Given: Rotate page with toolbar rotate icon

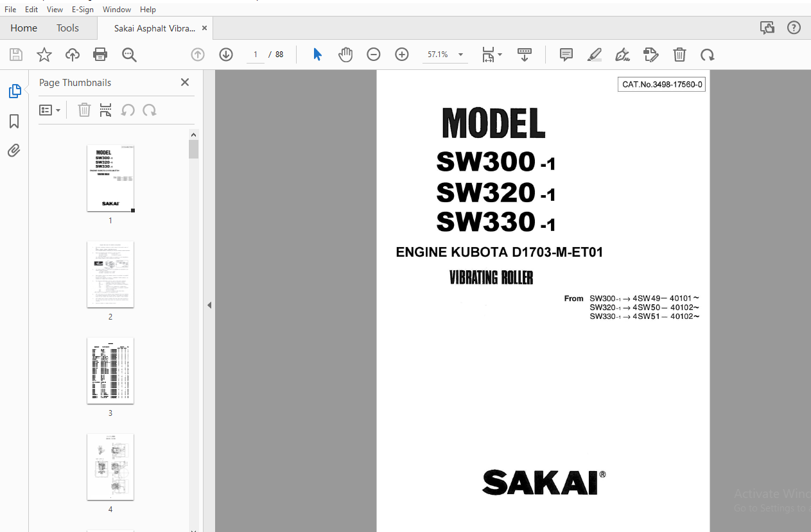Looking at the screenshot, I should pyautogui.click(x=707, y=55).
